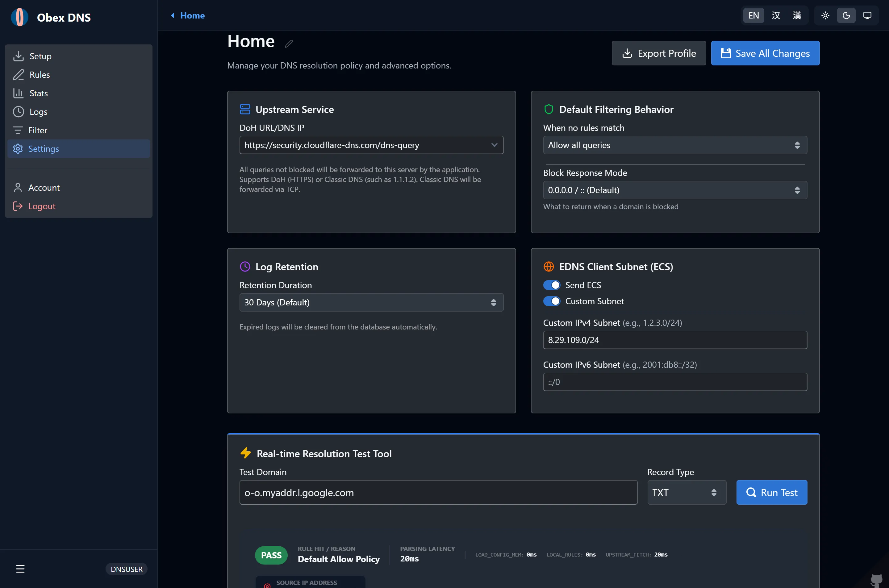The height and width of the screenshot is (588, 889).
Task: Open Setup in sidebar
Action: [79, 56]
